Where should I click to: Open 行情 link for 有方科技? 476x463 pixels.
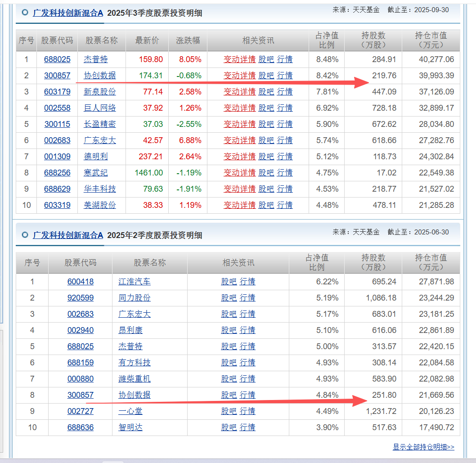click(x=247, y=363)
